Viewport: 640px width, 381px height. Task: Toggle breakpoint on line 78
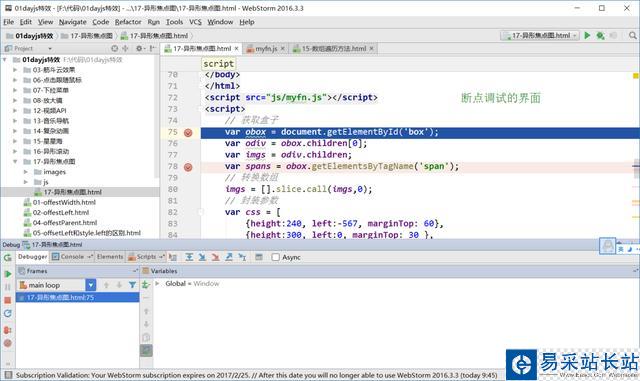188,167
